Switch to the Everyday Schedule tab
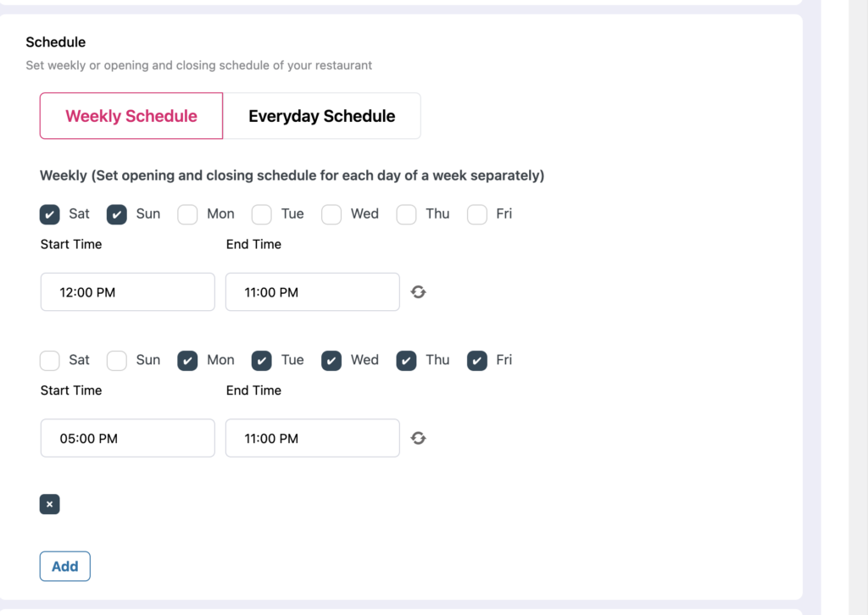 point(321,116)
